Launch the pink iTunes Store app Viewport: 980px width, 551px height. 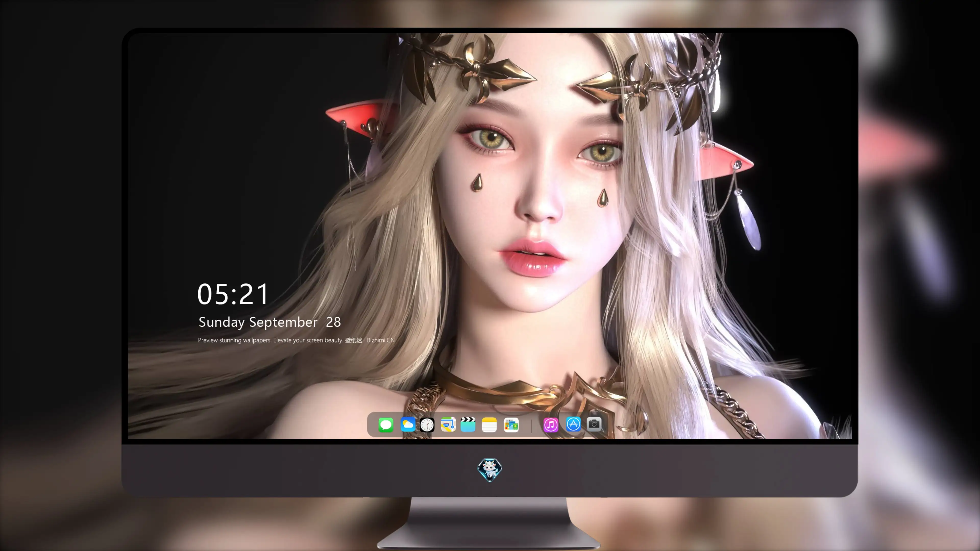point(551,425)
